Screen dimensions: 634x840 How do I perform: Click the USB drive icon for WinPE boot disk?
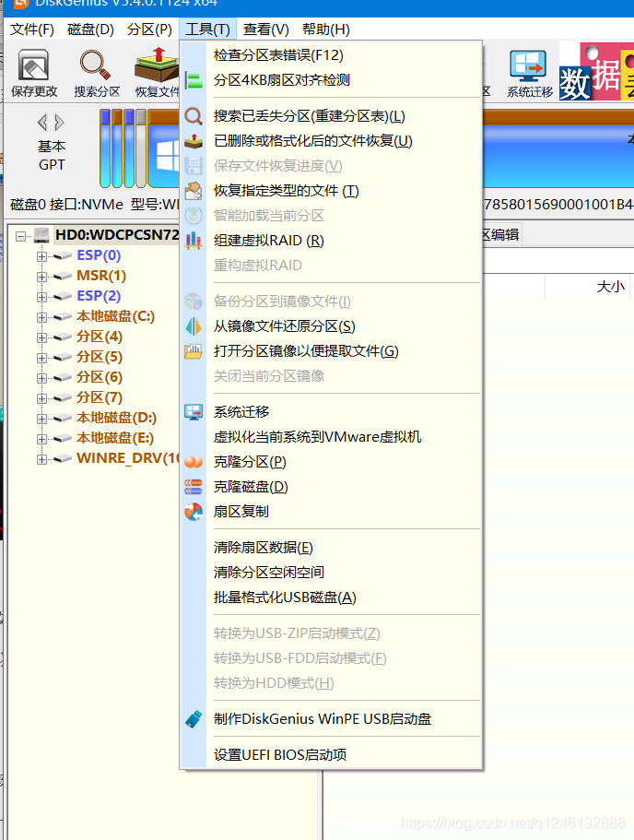194,719
